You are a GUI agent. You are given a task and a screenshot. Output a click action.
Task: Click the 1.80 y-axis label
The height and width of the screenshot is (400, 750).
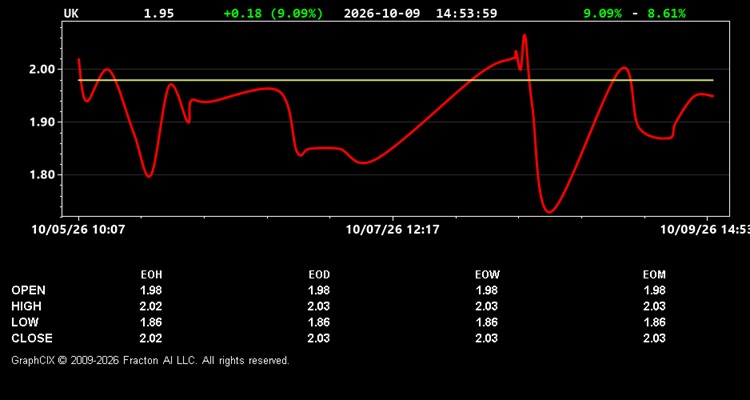pos(41,175)
